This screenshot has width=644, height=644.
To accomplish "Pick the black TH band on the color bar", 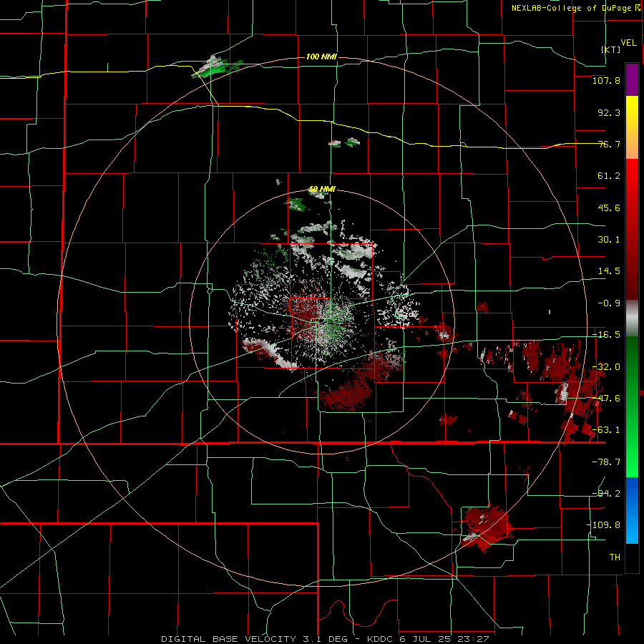I will pyautogui.click(x=632, y=557).
